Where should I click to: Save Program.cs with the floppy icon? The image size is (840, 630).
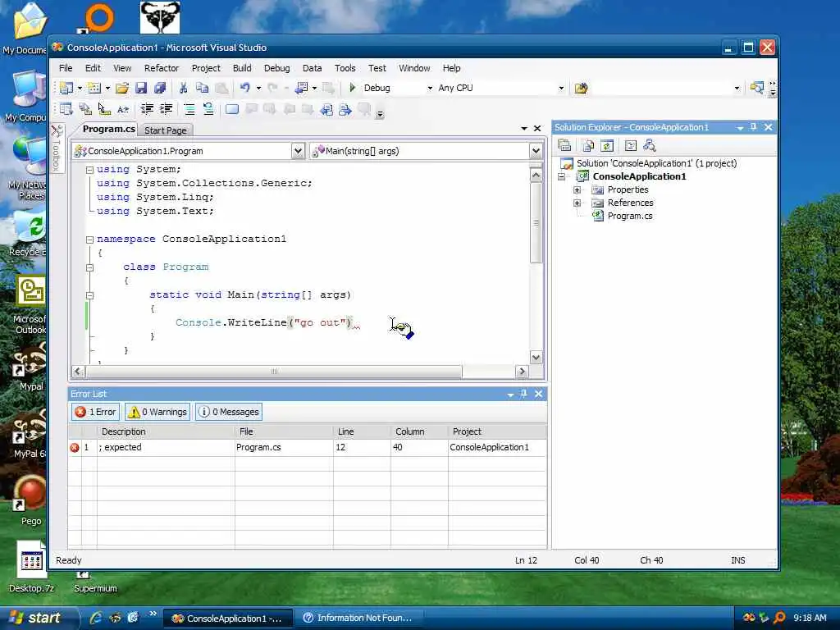[x=141, y=88]
